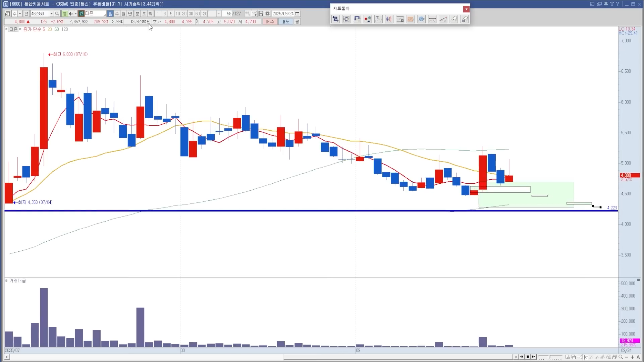The height and width of the screenshot is (362, 644).
Task: Toggle daily (일) chart period
Action: (x=110, y=14)
